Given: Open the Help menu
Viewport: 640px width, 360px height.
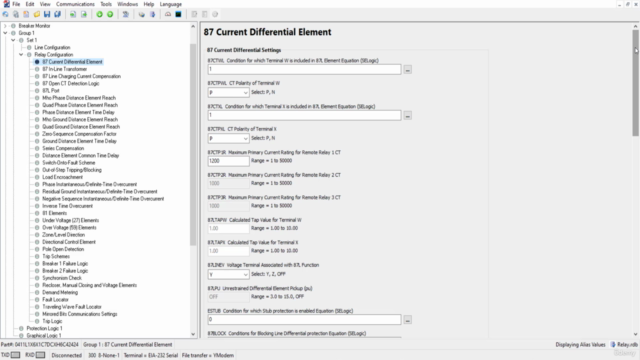Looking at the screenshot, I should 149,4.
